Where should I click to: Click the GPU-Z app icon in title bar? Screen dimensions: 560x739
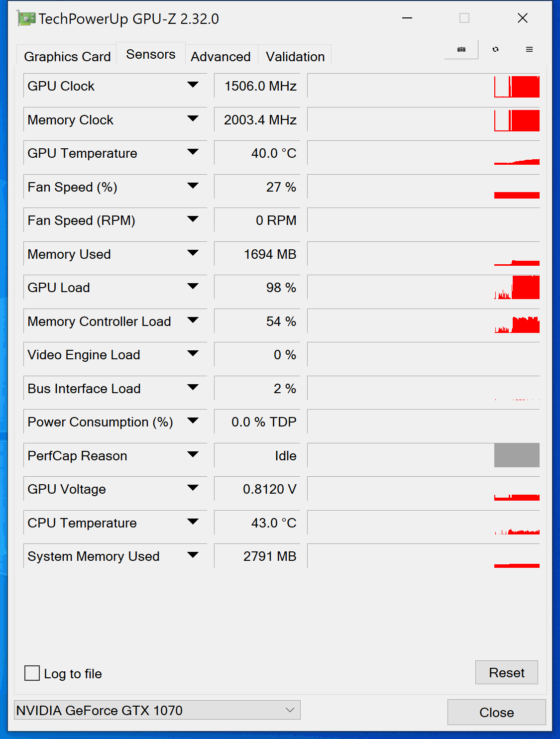[x=26, y=18]
